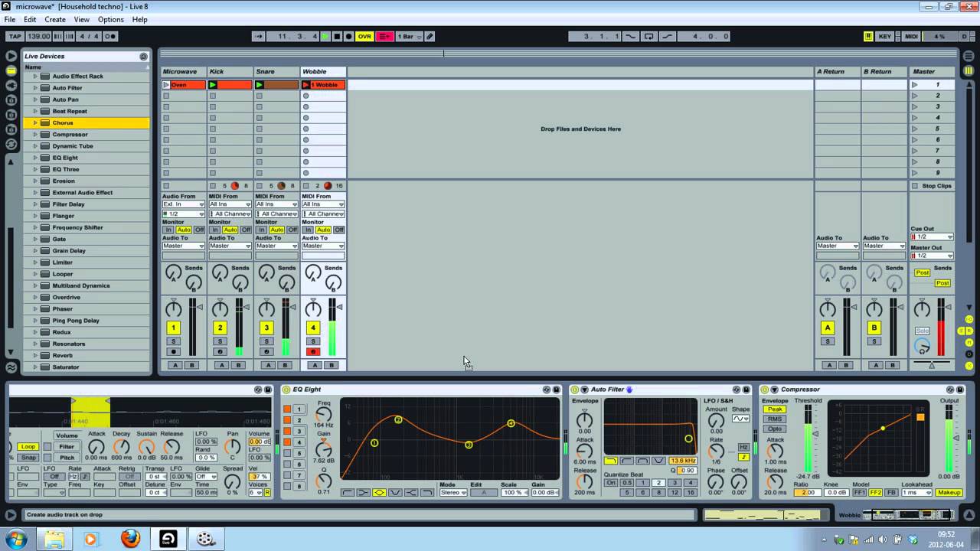The image size is (980, 551).
Task: Disarm recording on the Wobble track
Action: (313, 352)
